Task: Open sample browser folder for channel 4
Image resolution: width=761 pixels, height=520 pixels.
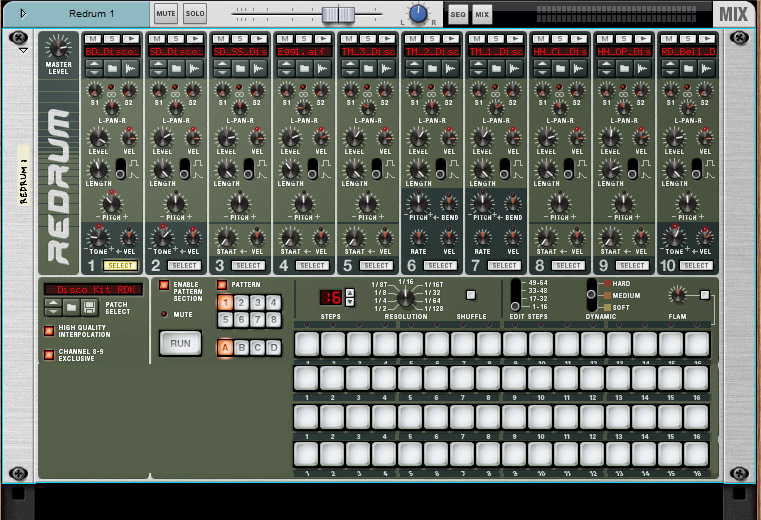Action: point(304,68)
